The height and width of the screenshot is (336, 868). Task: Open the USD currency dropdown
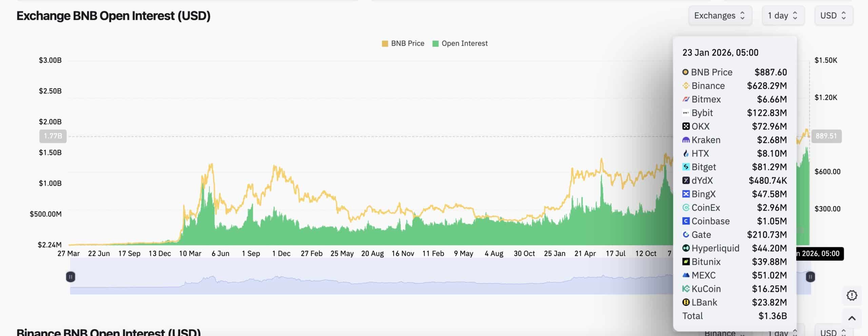point(833,16)
